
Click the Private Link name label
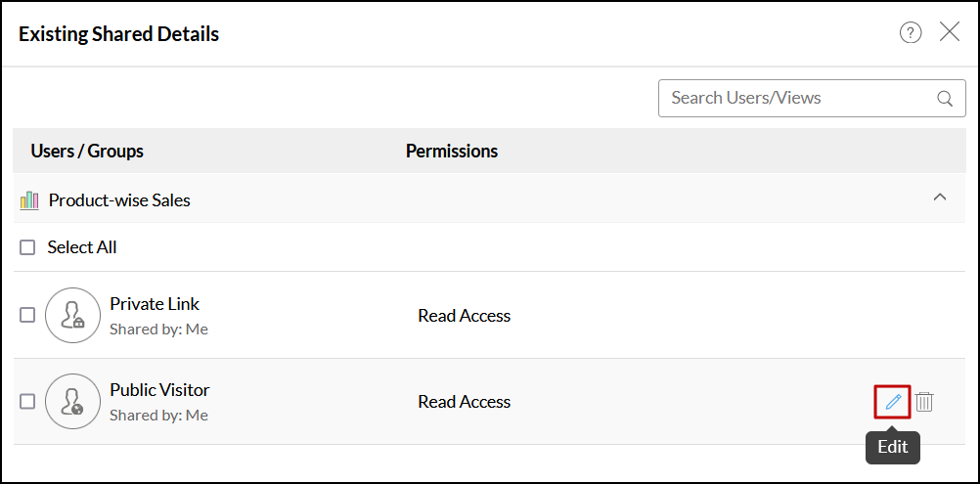tap(155, 304)
